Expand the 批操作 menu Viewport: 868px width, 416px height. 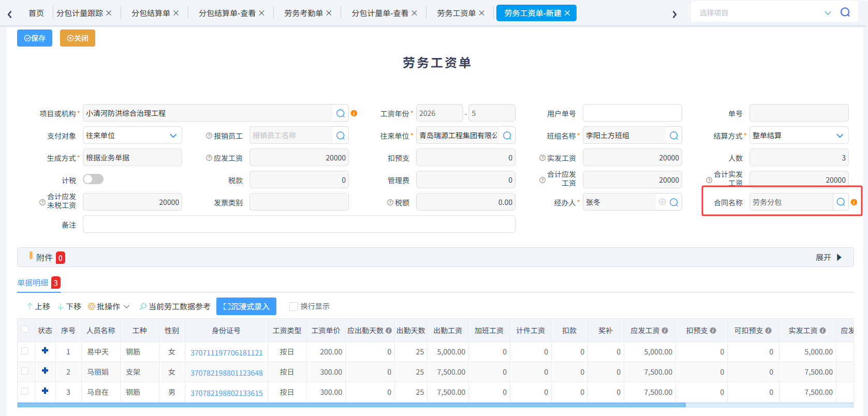[x=109, y=307]
